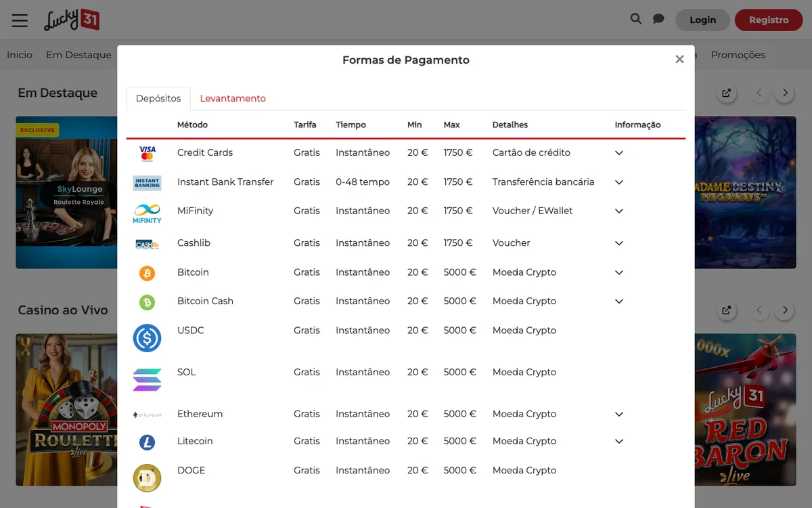Open Inicio in the navigation bar

tap(20, 55)
